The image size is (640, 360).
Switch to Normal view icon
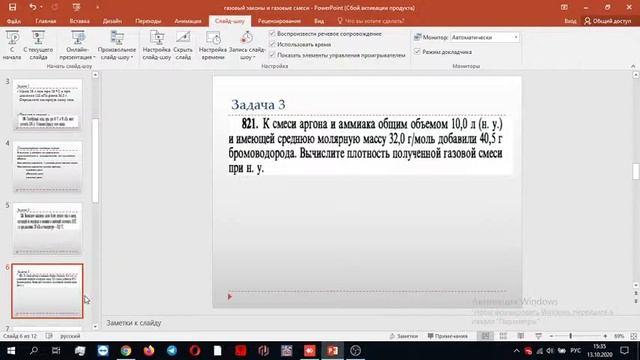pos(485,336)
